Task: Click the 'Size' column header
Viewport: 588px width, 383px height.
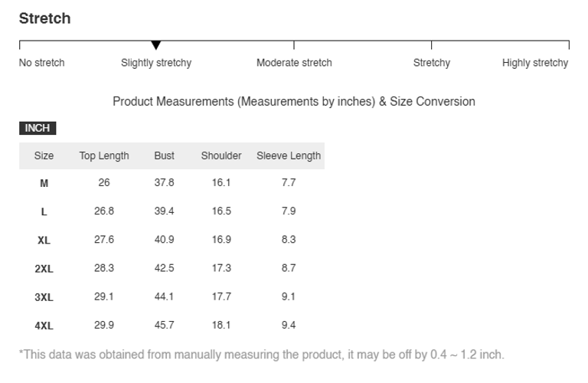Action: point(44,155)
